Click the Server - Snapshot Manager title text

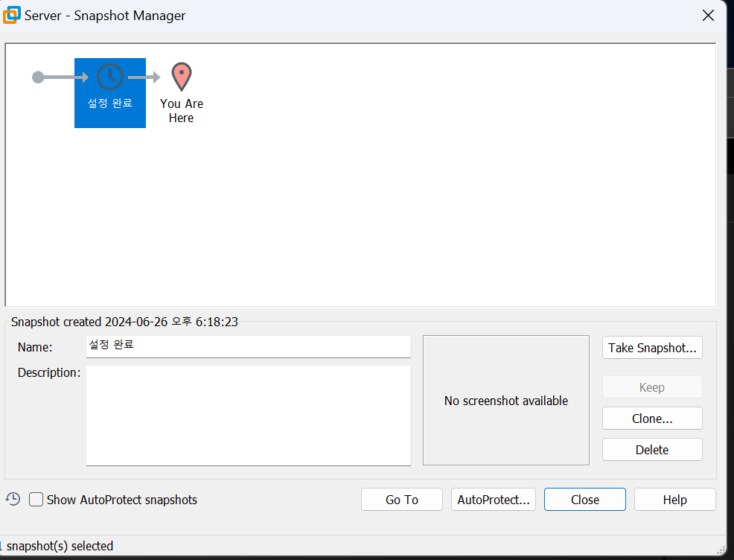pos(105,16)
